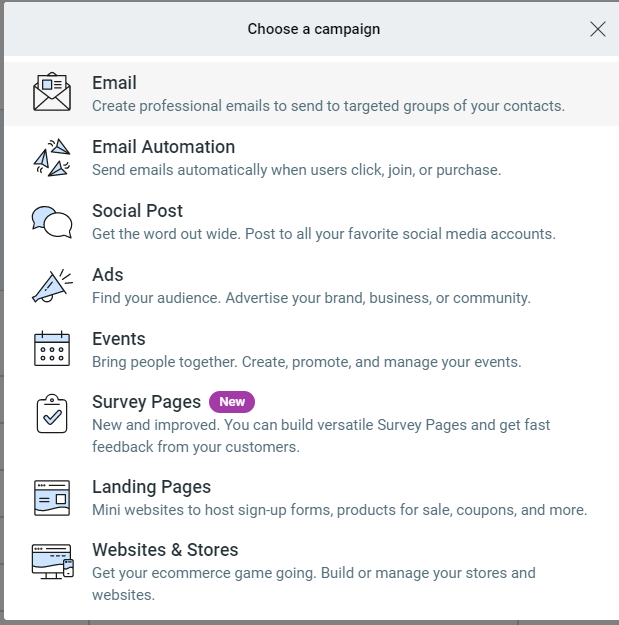Close the Choose a campaign dialog
Image resolution: width=619 pixels, height=625 pixels.
[597, 29]
